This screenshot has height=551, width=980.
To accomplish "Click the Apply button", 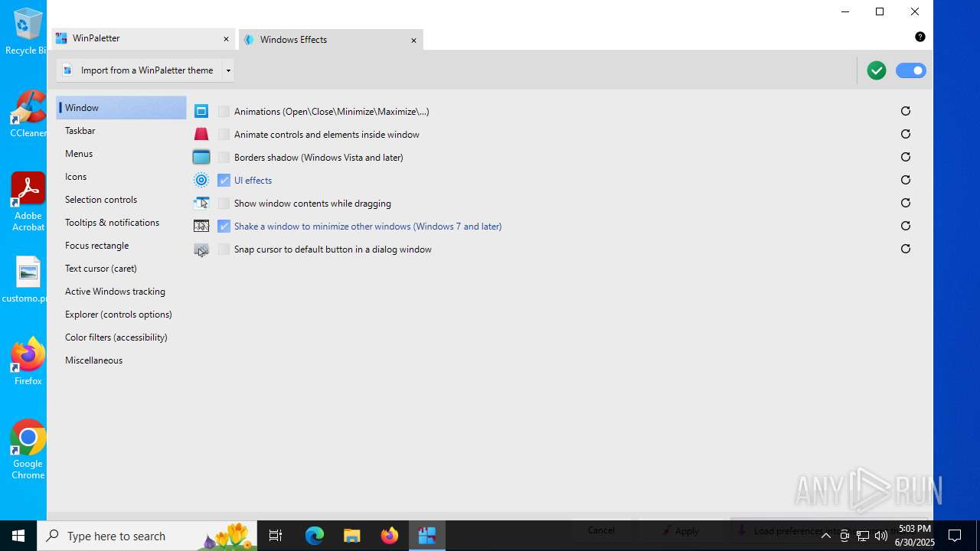I will click(681, 530).
